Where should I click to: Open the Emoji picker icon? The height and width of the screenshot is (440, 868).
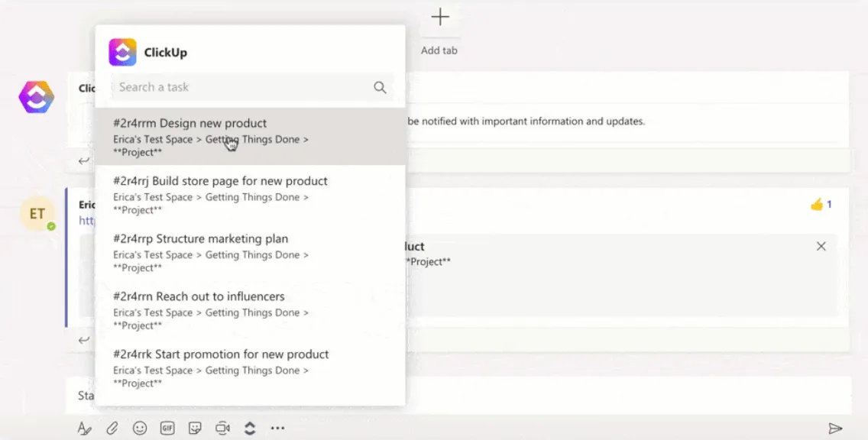[x=140, y=428]
